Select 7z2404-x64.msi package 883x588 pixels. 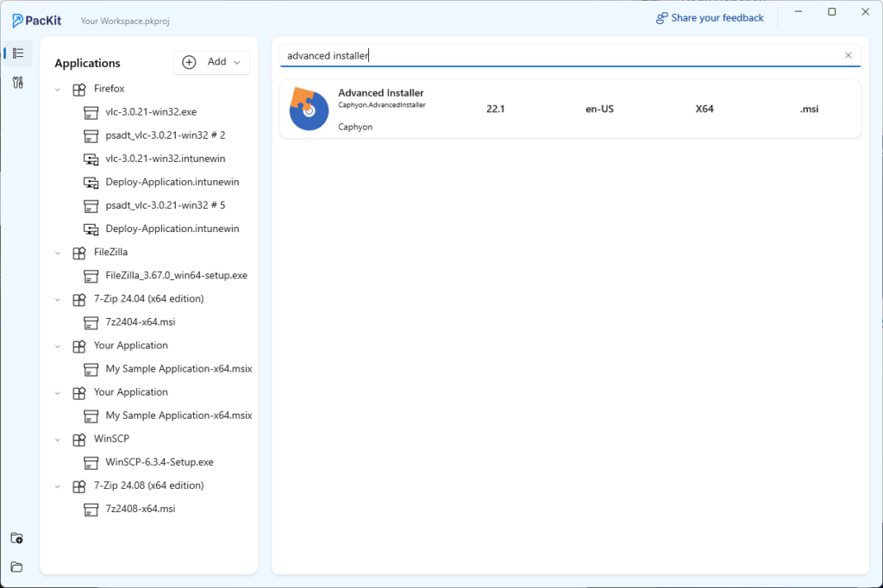coord(141,322)
